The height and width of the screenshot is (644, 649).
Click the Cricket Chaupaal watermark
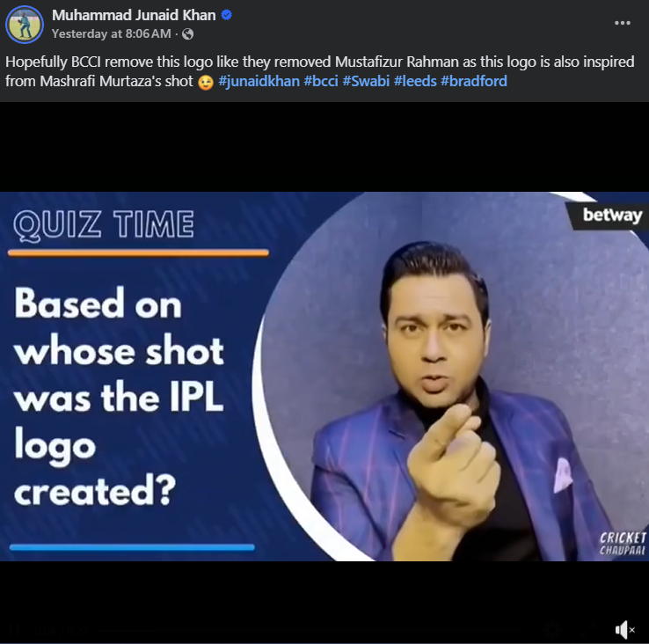click(623, 544)
